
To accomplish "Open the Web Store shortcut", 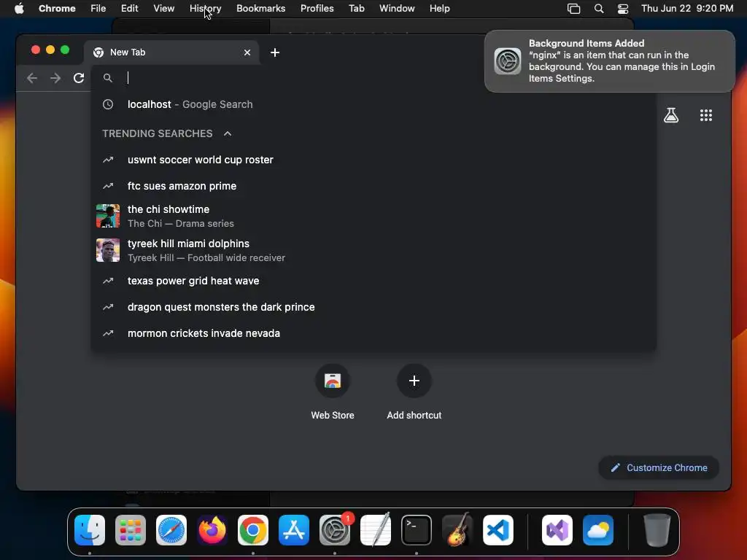I will tap(333, 393).
